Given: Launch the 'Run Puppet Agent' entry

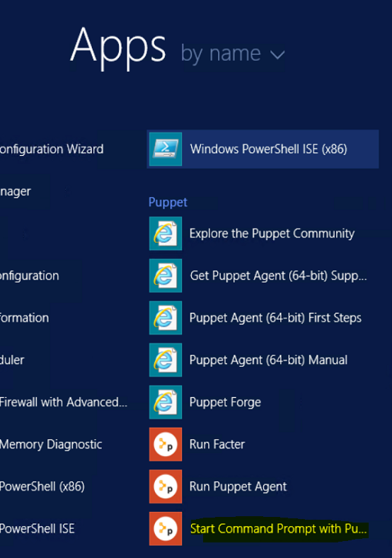Looking at the screenshot, I should coord(238,486).
